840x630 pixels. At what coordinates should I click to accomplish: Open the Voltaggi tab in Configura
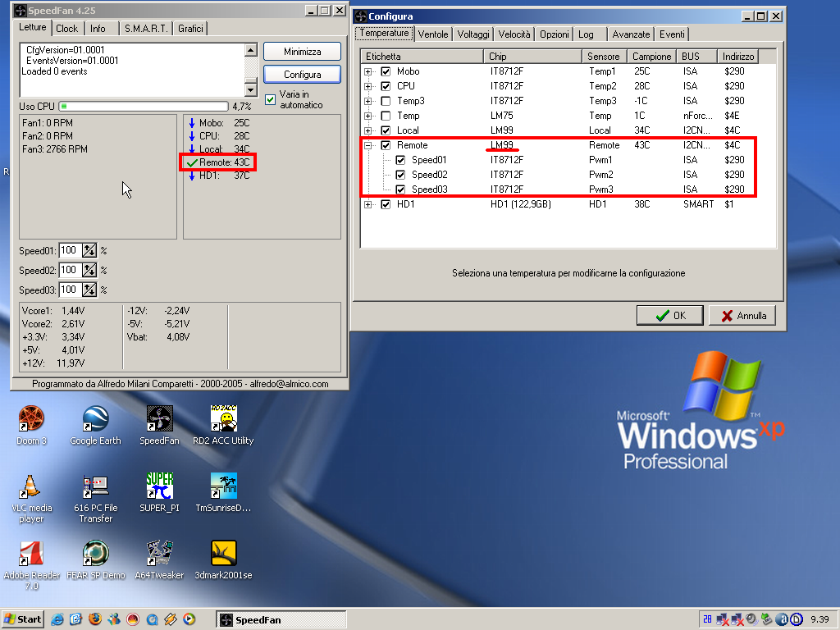pyautogui.click(x=473, y=34)
